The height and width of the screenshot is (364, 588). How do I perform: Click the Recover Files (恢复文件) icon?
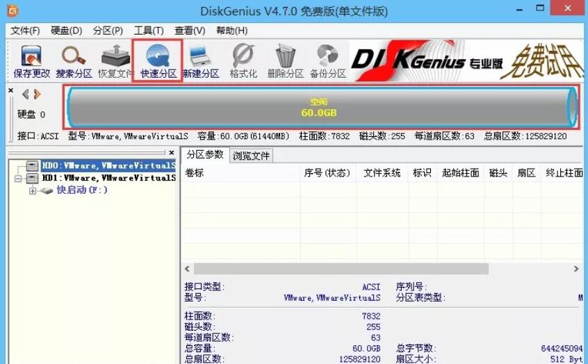tap(115, 61)
